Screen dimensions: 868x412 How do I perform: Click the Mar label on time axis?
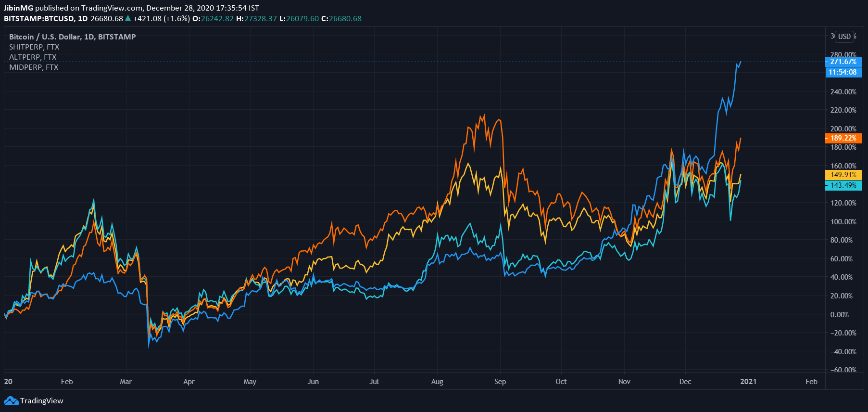pyautogui.click(x=126, y=381)
